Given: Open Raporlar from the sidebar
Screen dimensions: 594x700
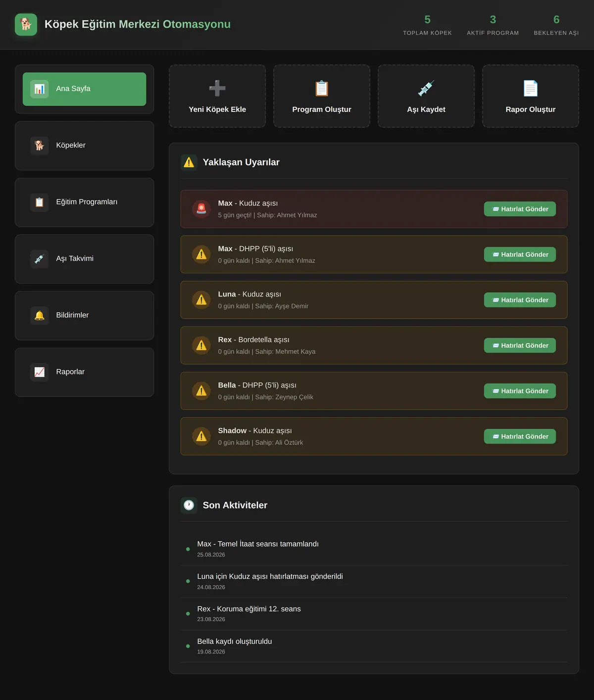Looking at the screenshot, I should coord(85,372).
